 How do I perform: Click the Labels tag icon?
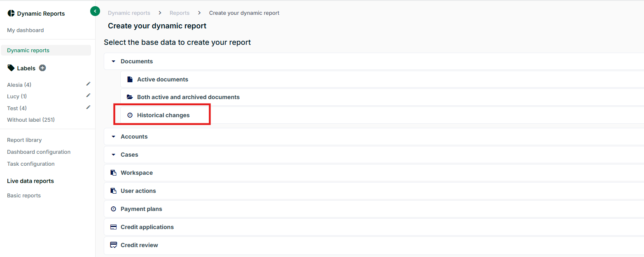11,68
